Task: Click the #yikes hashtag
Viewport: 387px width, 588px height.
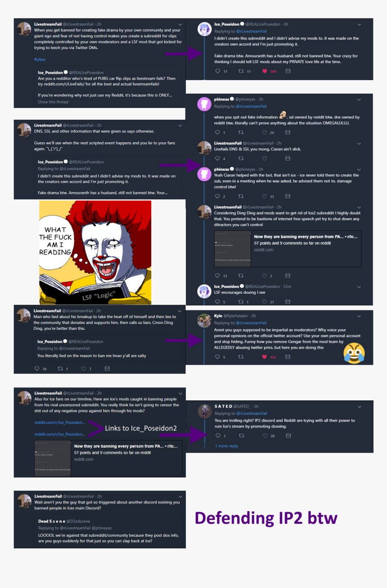Action: point(40,59)
